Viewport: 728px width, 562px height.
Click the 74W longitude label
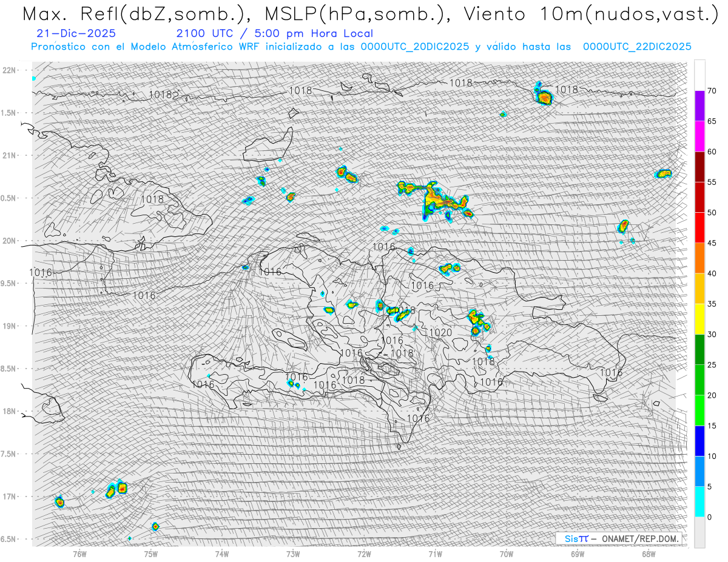[222, 554]
